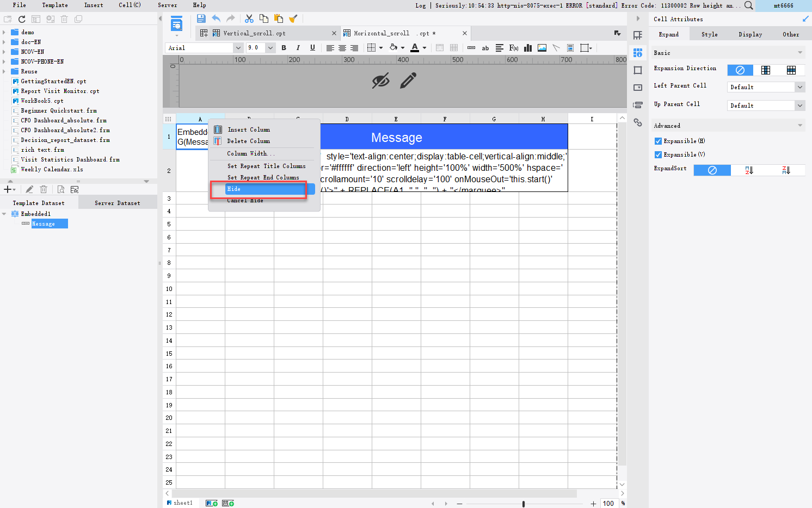Click the Save icon in the toolbar

201,18
